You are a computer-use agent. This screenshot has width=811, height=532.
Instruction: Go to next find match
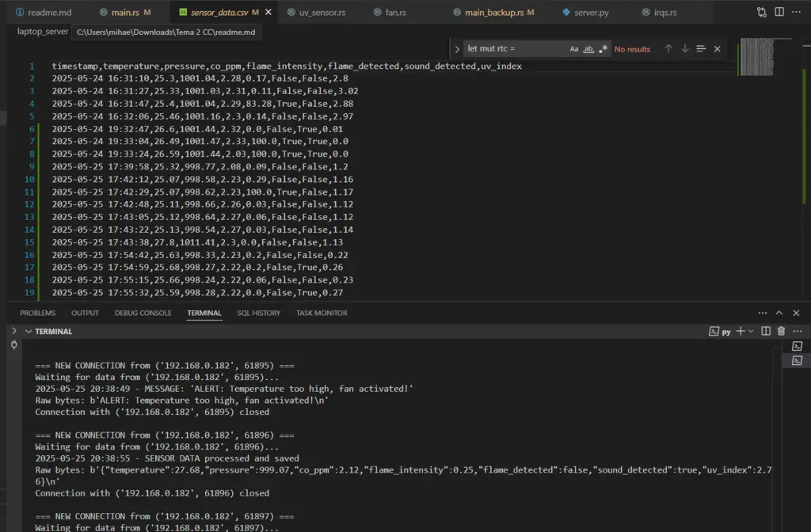pos(685,48)
